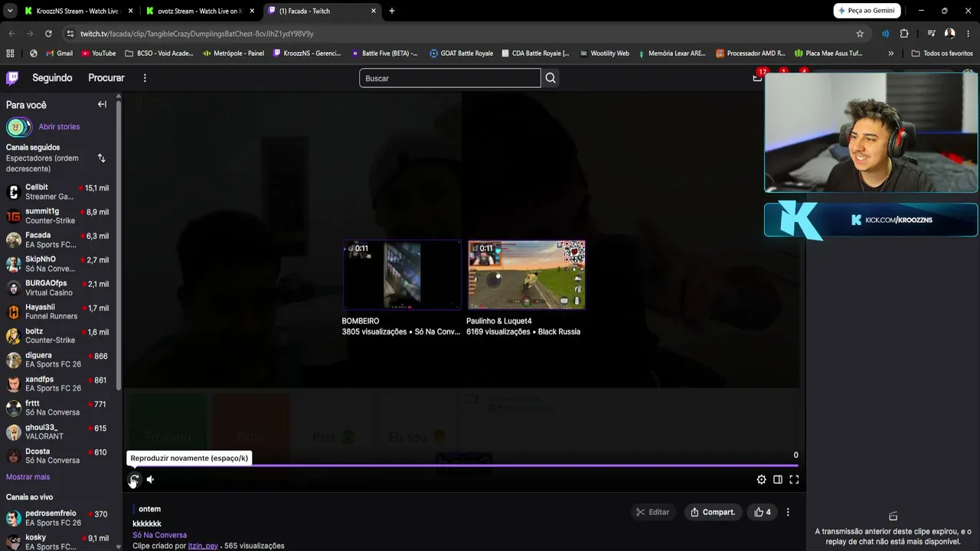This screenshot has width=980, height=551.
Task: Click Mostrar mais in followed channels
Action: 28,477
